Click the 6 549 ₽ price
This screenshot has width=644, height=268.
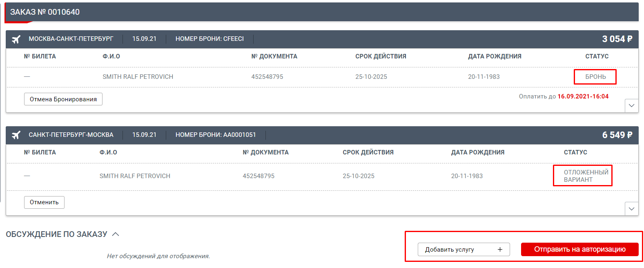617,135
